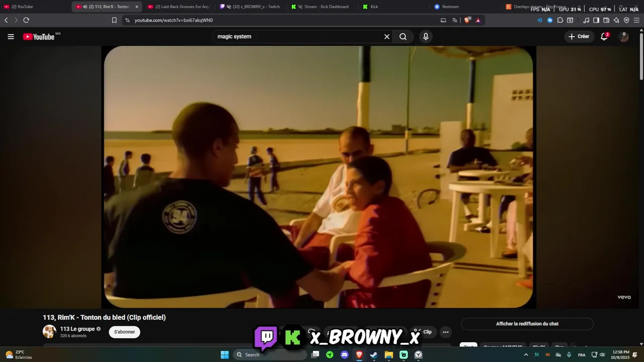This screenshot has width=644, height=362.
Task: Create a clip with the Clip button
Action: 423,332
